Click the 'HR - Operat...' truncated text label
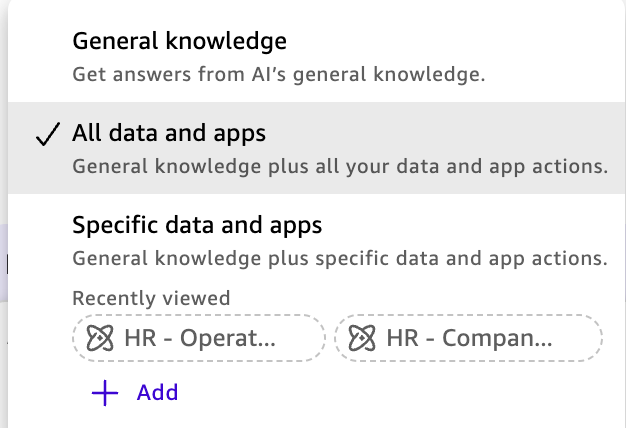 point(213,339)
